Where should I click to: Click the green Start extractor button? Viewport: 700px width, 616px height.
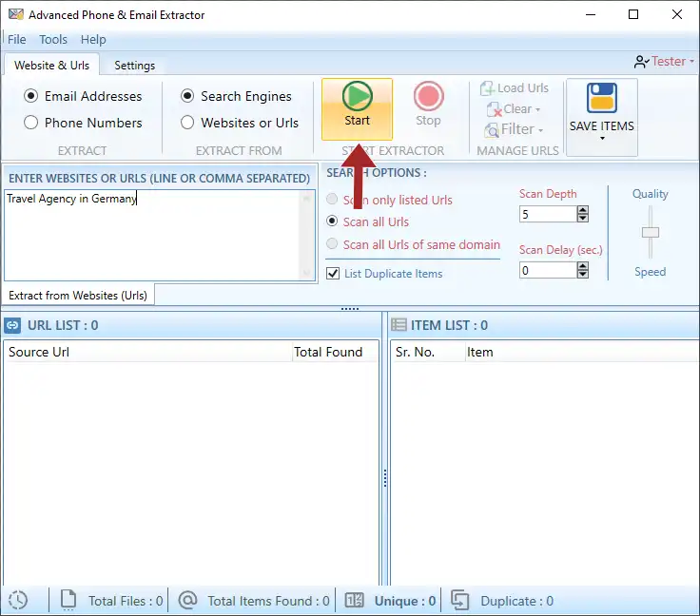(x=358, y=108)
